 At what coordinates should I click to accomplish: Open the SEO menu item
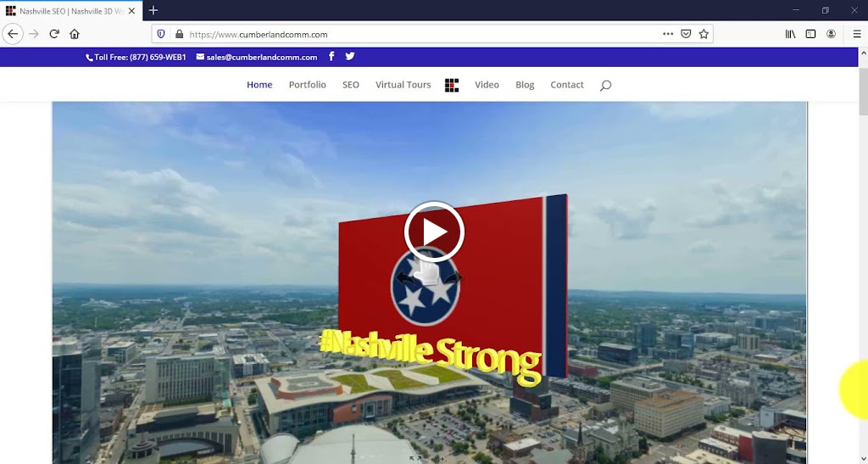(350, 85)
